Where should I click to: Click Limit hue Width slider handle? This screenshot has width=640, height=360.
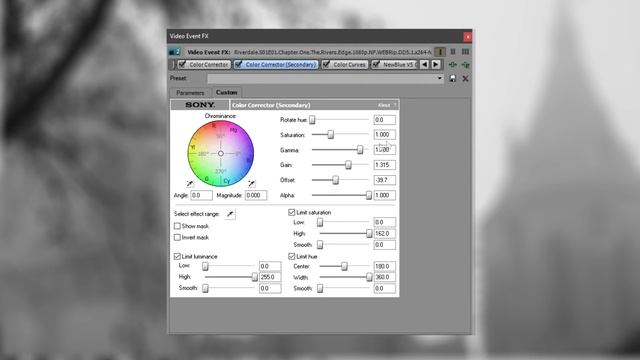(x=369, y=277)
